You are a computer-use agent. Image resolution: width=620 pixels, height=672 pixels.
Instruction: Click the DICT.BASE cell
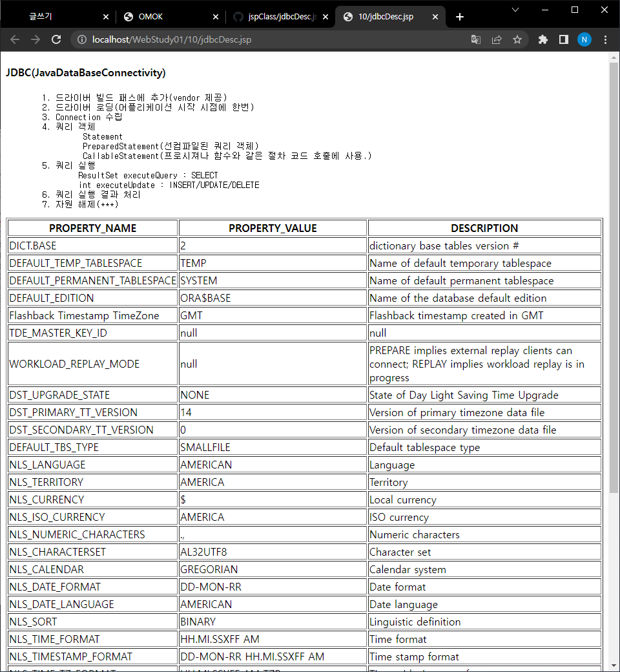click(x=92, y=246)
